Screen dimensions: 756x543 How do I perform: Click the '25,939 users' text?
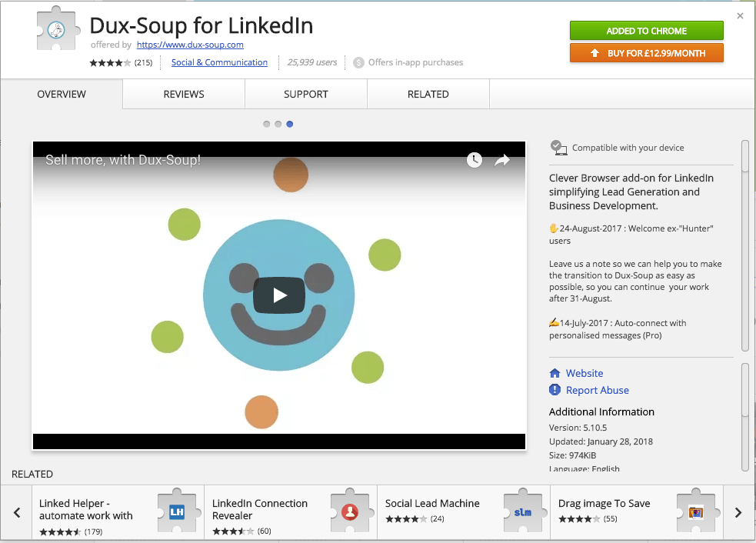click(x=312, y=62)
